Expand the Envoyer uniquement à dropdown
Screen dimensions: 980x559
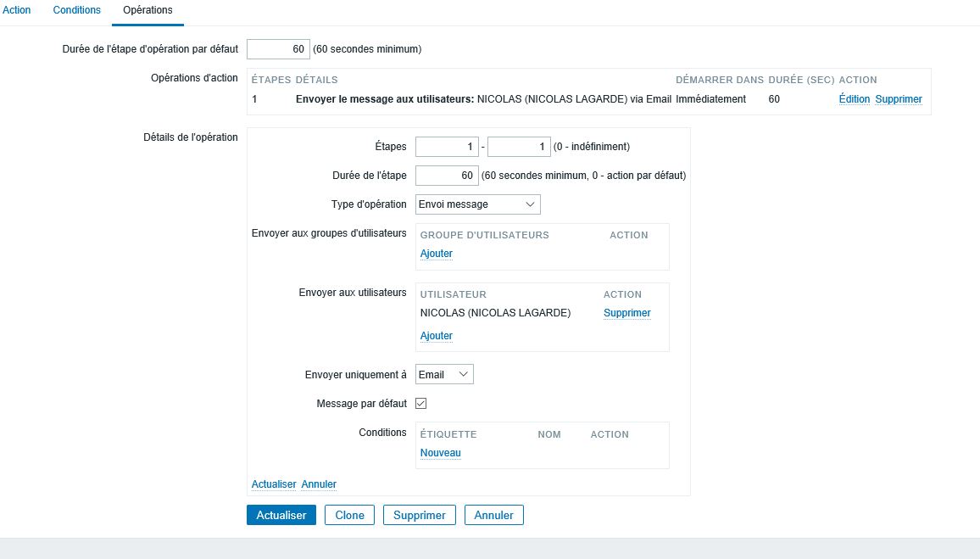click(444, 374)
